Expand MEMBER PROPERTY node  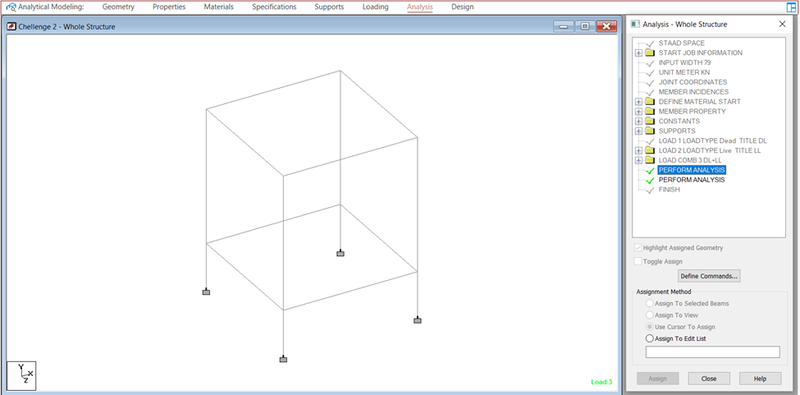pyautogui.click(x=638, y=111)
